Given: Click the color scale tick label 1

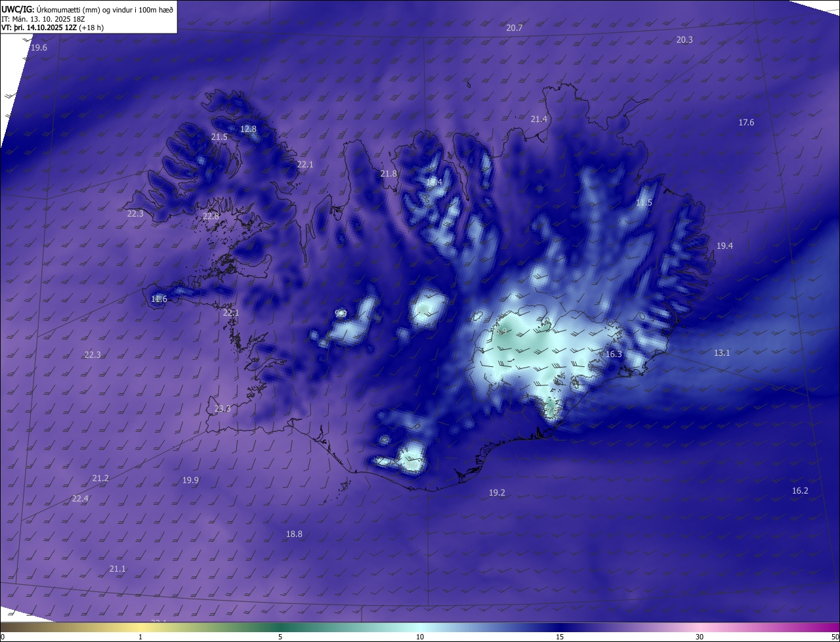Looking at the screenshot, I should click(141, 637).
